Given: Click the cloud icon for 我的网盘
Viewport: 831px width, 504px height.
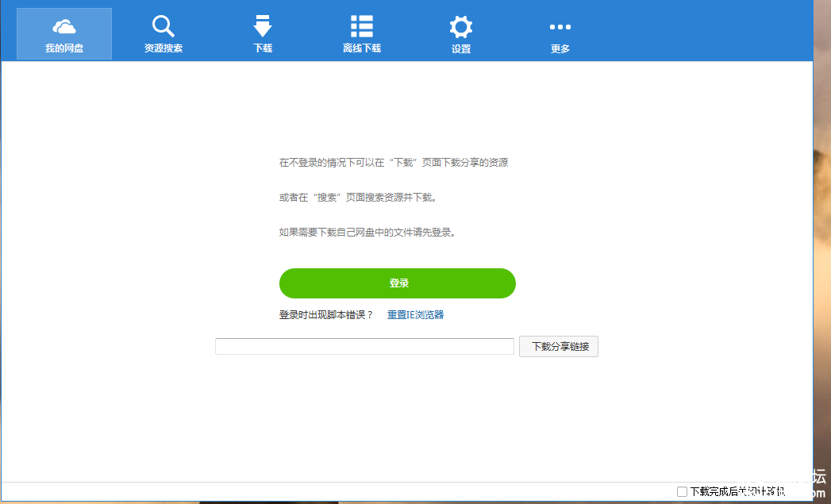Looking at the screenshot, I should click(64, 26).
